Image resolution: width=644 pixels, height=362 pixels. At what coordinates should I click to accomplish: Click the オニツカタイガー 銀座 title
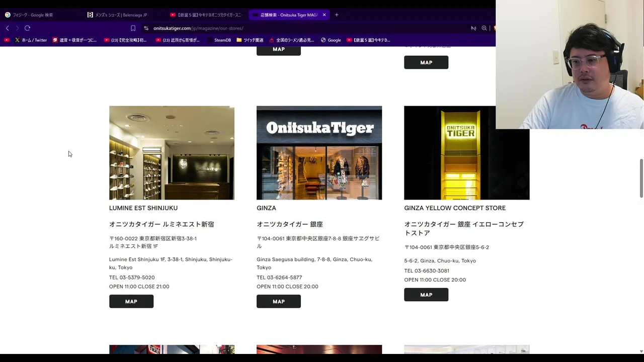click(290, 224)
